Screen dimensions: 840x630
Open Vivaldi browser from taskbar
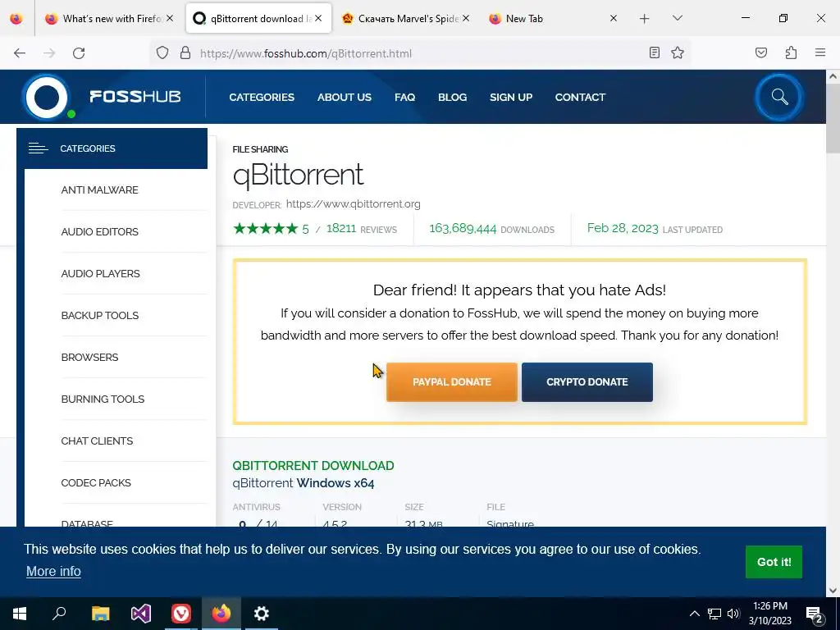coord(181,614)
